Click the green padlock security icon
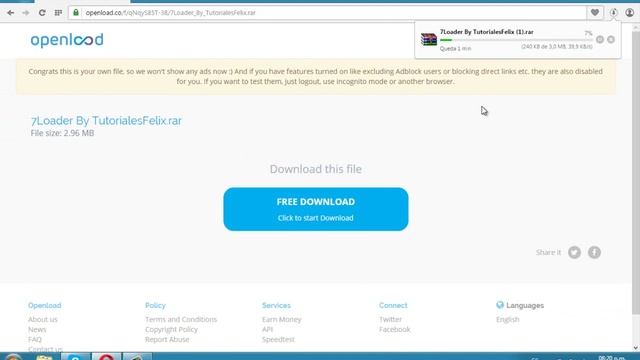 coord(76,13)
